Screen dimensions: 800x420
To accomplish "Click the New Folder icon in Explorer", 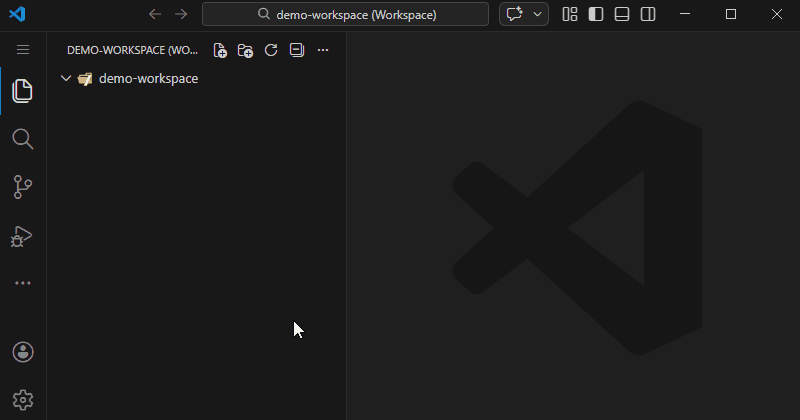I will pyautogui.click(x=245, y=50).
